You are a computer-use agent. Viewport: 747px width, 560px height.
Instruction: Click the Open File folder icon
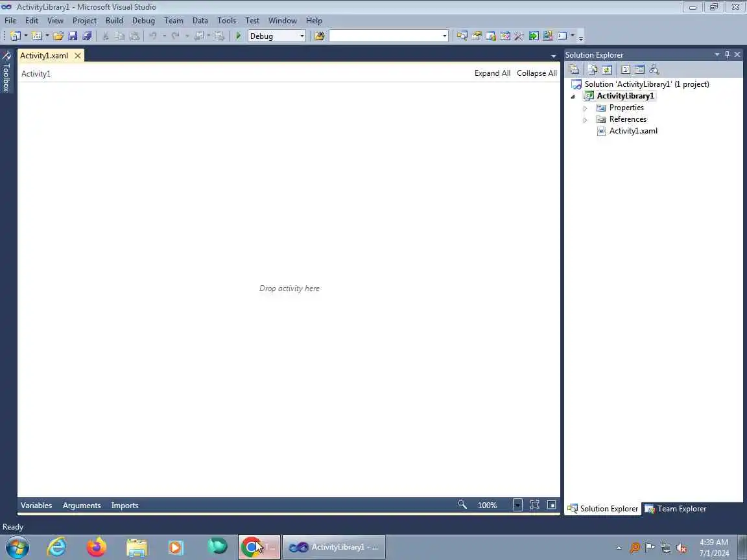pos(58,36)
